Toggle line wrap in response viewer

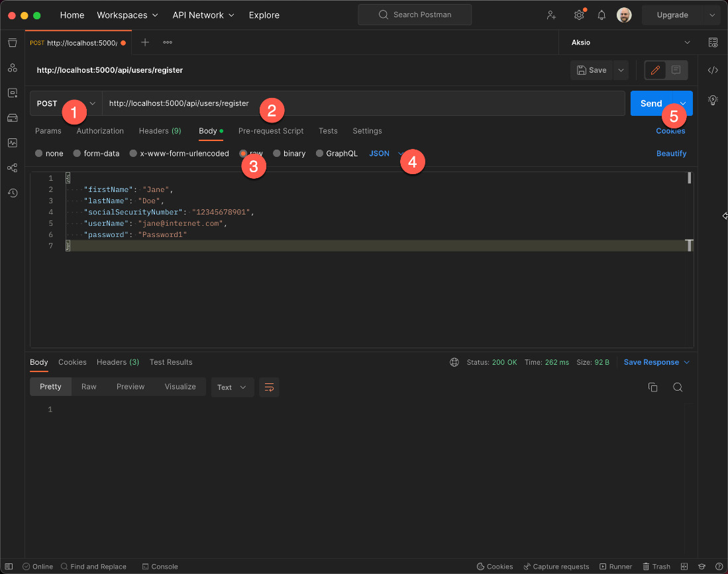point(270,387)
